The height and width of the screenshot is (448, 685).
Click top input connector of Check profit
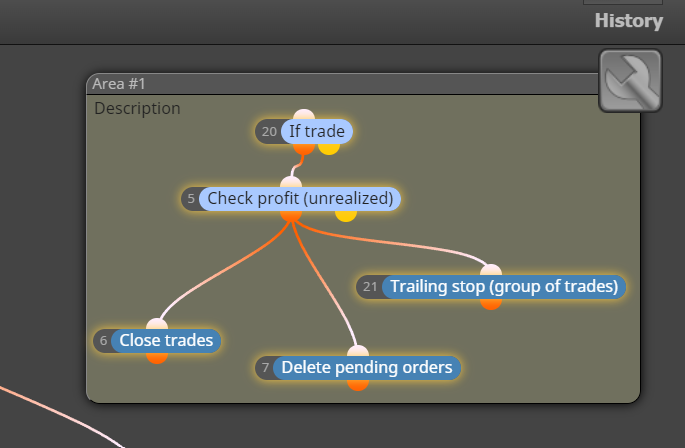[291, 182]
